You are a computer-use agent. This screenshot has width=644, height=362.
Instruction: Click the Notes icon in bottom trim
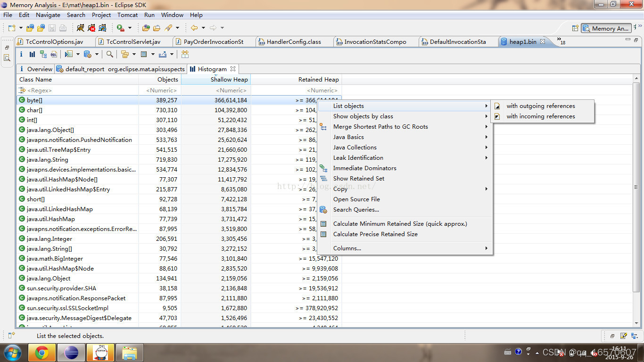tap(624, 336)
